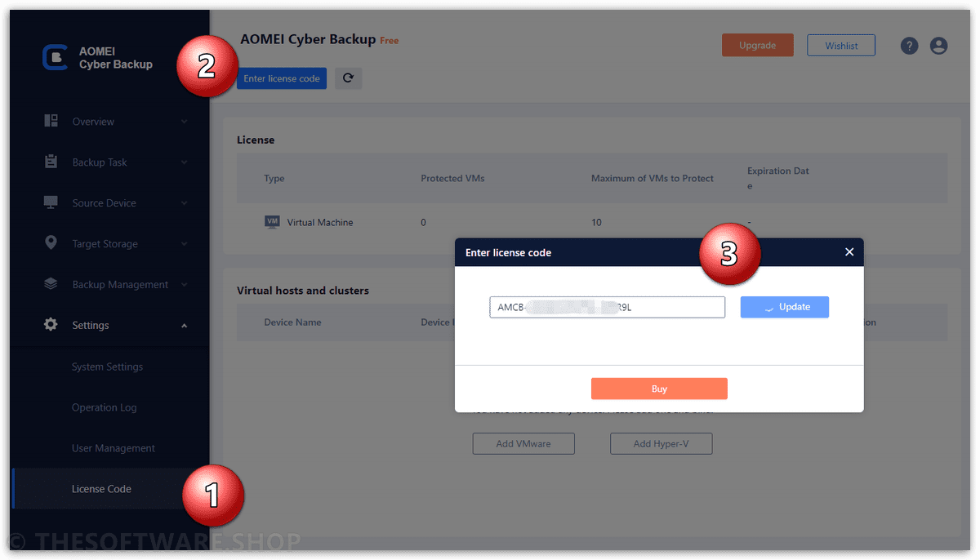Expand the Target Storage chevron
This screenshot has height=560, width=980.
point(184,244)
